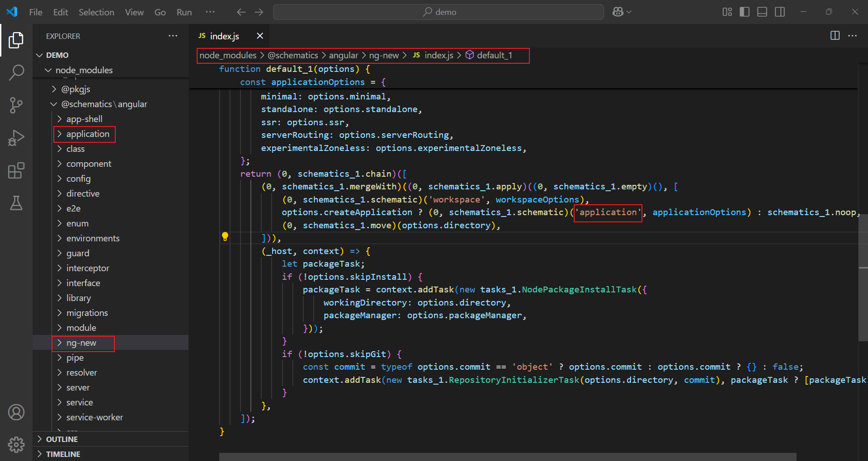Image resolution: width=868 pixels, height=461 pixels.
Task: Click the ng-new breadcrumb segment
Action: (x=383, y=56)
